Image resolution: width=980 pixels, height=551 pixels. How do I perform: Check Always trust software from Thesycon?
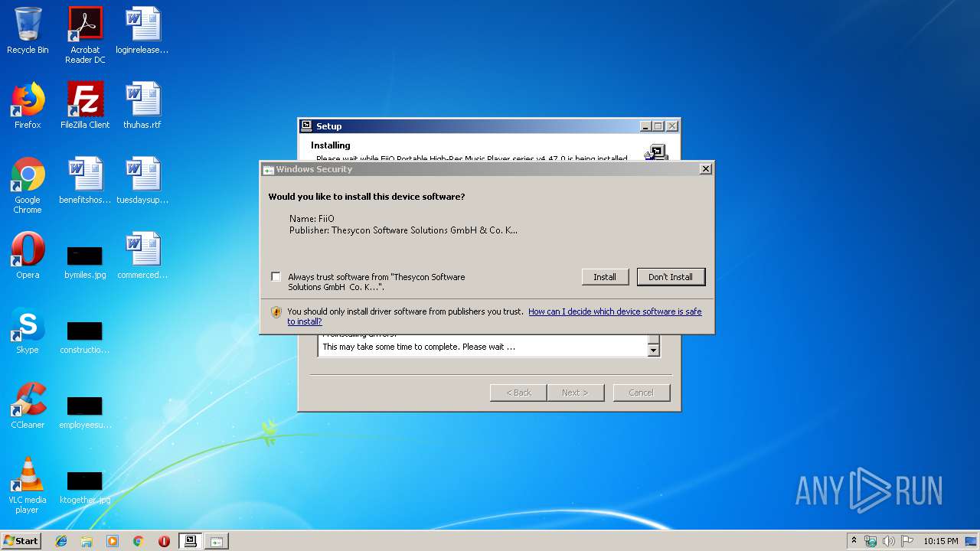pos(276,277)
